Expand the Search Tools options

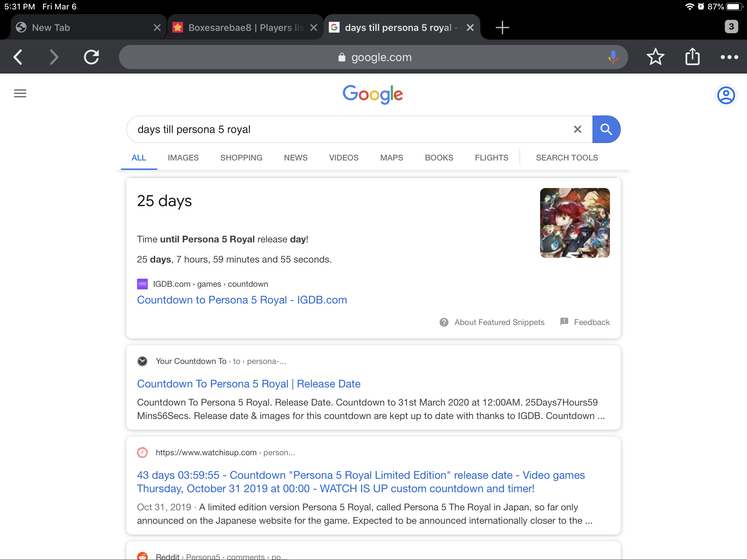pyautogui.click(x=566, y=158)
